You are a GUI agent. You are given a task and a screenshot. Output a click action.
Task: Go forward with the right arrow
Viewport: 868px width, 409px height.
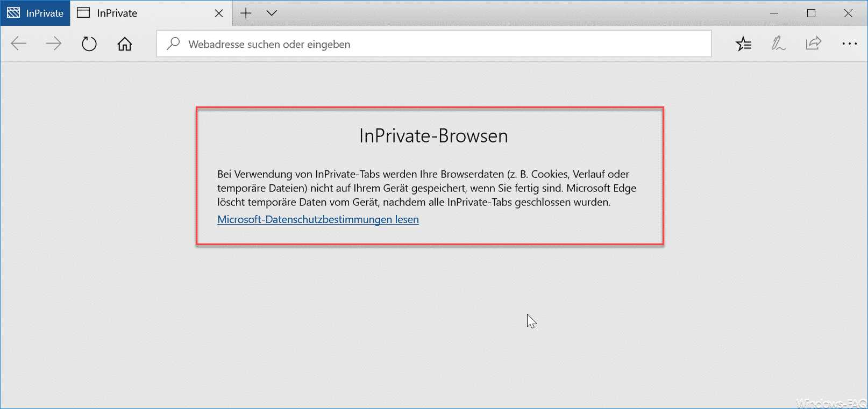coord(53,44)
